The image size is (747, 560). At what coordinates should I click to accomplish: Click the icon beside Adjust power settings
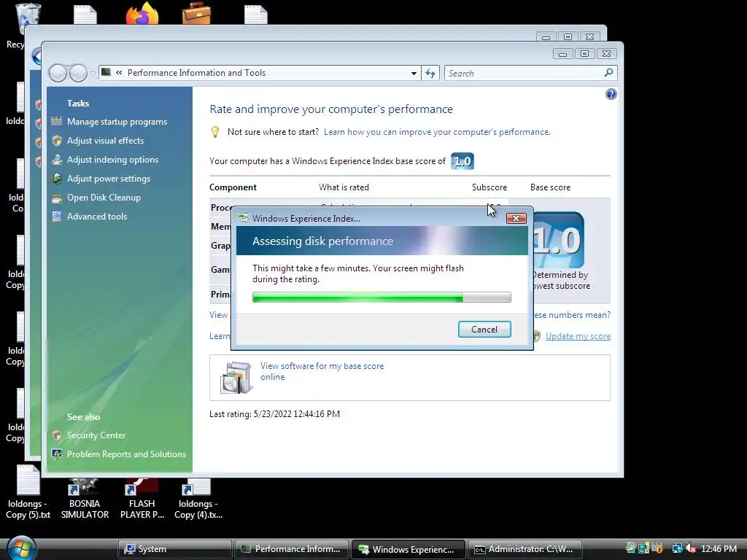click(57, 179)
